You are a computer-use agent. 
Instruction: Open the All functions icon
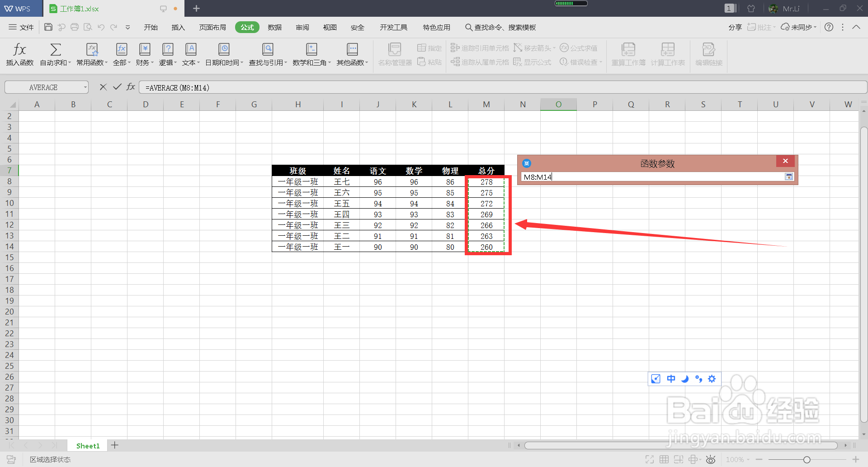pos(122,49)
